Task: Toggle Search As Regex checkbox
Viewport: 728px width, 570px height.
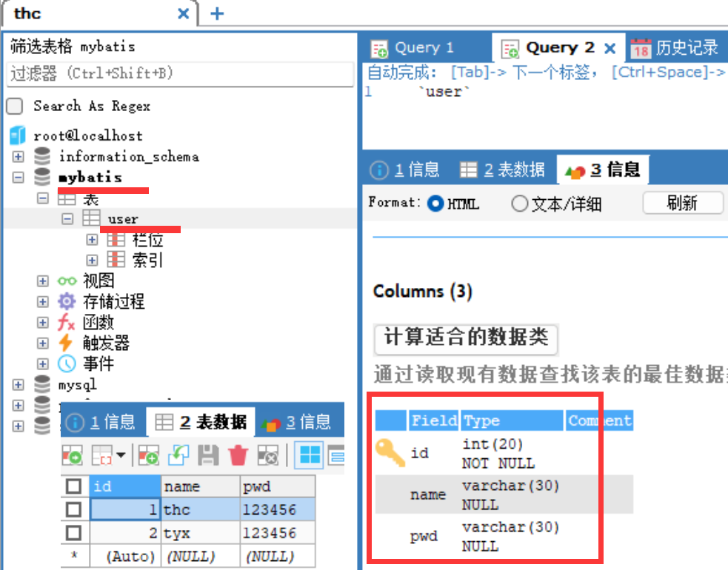Action: point(14,106)
